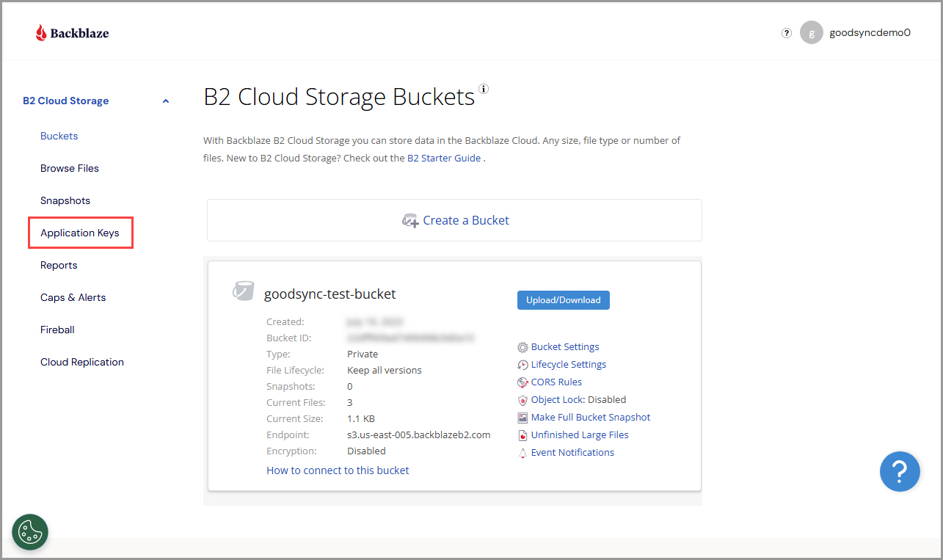The width and height of the screenshot is (943, 560).
Task: Click the Lifecycle Settings clock icon
Action: coord(523,365)
